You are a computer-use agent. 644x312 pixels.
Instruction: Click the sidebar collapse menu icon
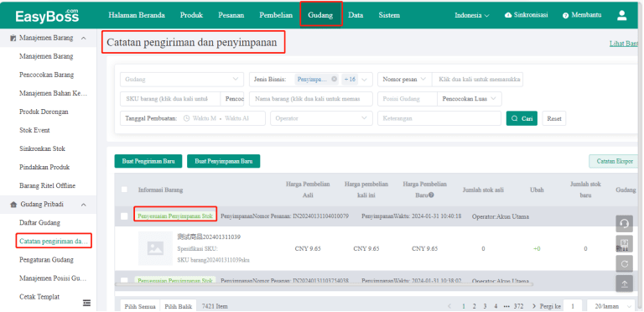click(86, 303)
